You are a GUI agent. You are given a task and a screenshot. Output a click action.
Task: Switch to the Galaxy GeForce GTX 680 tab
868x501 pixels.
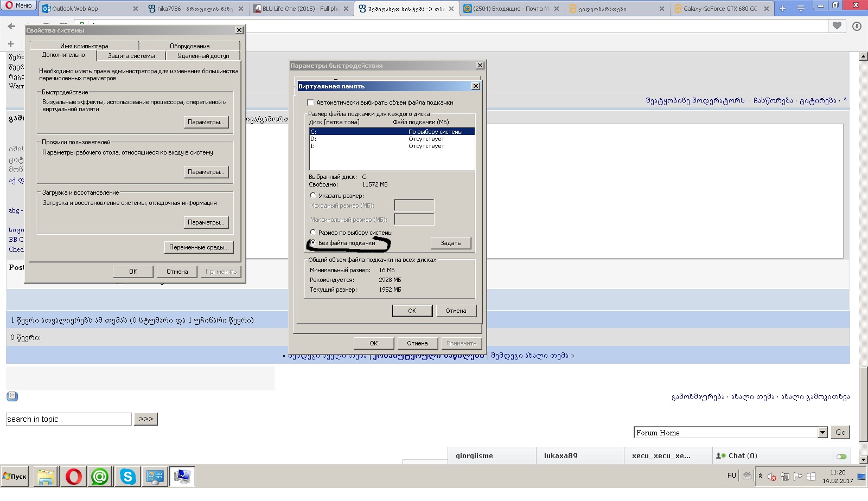pos(720,9)
